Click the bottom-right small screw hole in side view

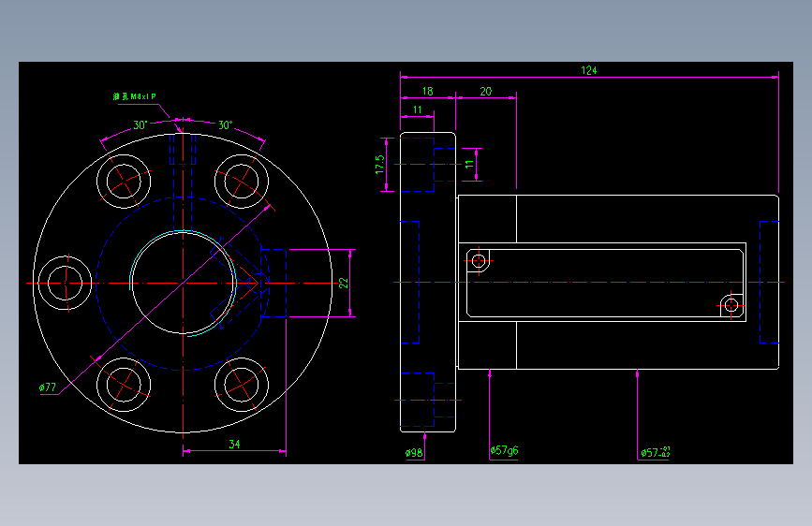(731, 305)
